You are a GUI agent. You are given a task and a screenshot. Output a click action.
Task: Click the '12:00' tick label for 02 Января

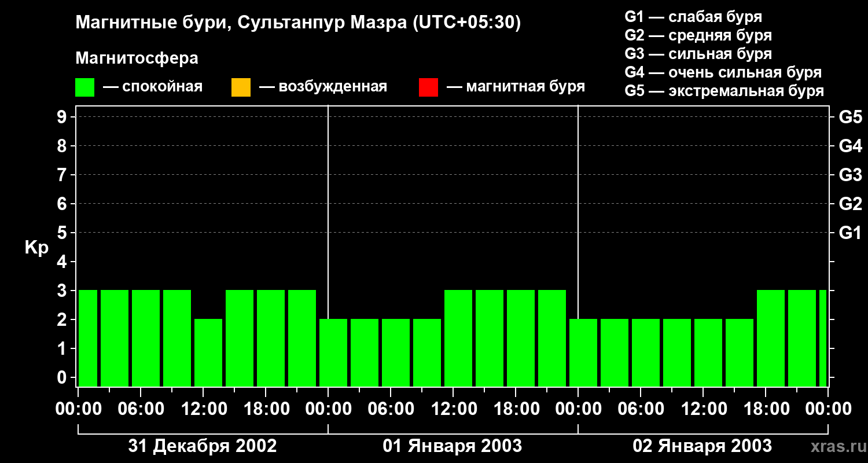click(703, 409)
